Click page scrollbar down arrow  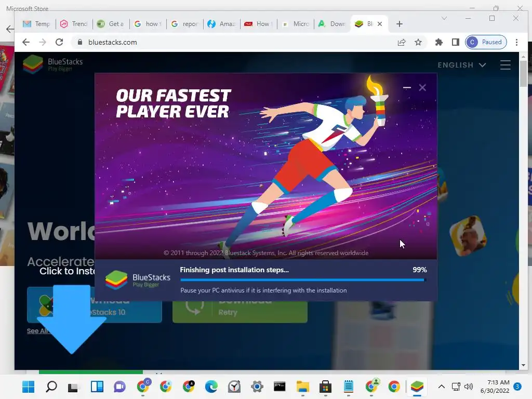(x=523, y=365)
